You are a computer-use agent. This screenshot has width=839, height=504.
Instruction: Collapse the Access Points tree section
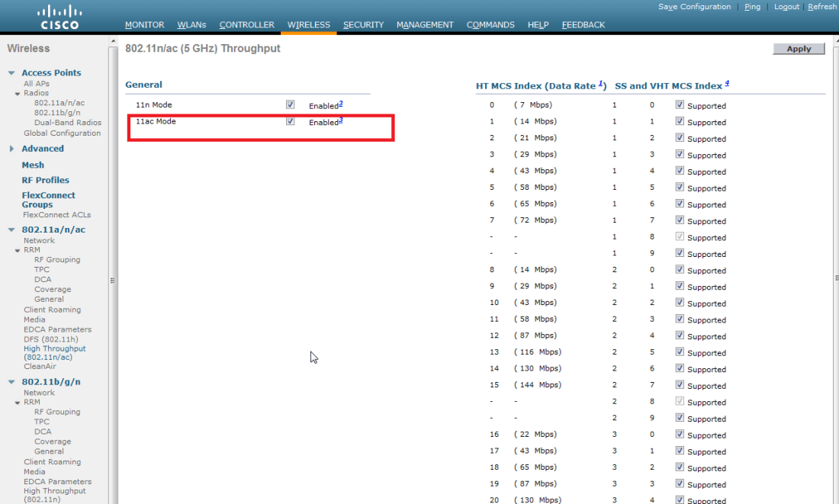[11, 73]
